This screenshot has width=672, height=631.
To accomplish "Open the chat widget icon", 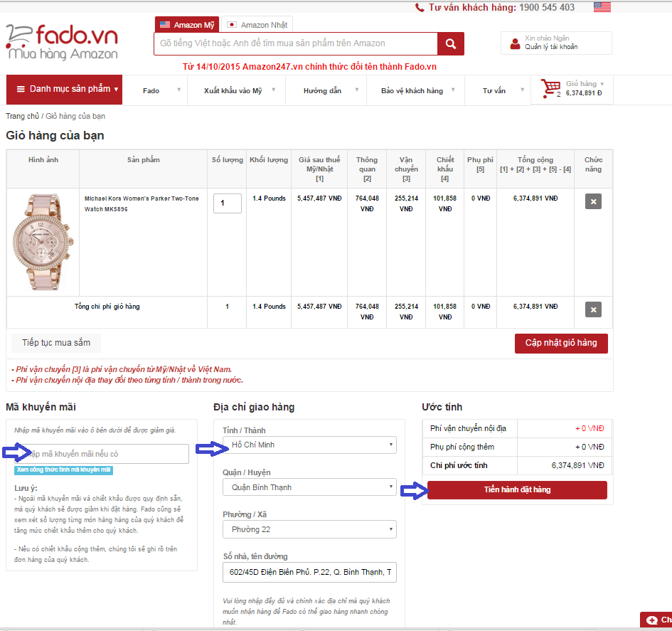I will coord(652,620).
